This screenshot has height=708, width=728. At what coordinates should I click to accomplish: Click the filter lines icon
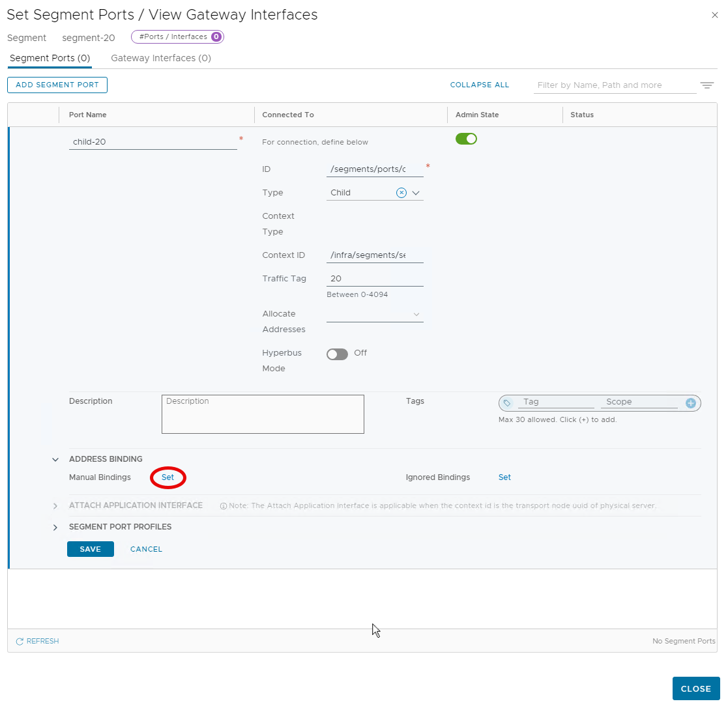pyautogui.click(x=706, y=85)
